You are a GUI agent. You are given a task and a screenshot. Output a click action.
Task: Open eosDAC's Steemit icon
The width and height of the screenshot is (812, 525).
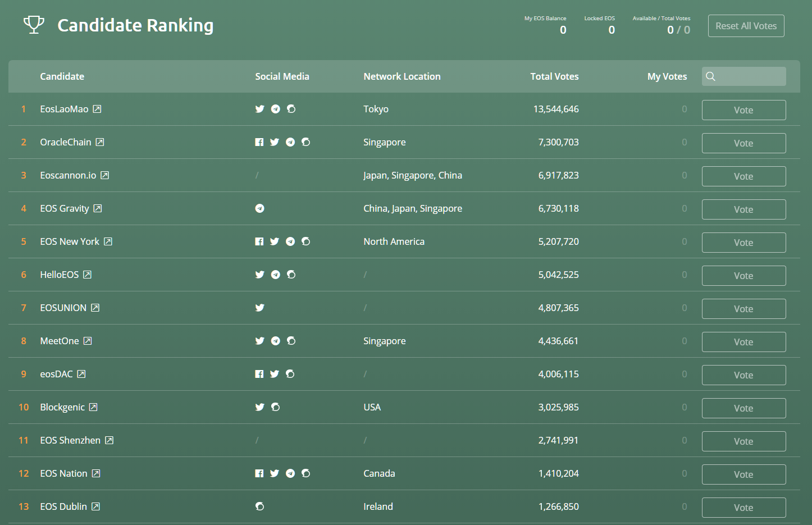point(290,374)
